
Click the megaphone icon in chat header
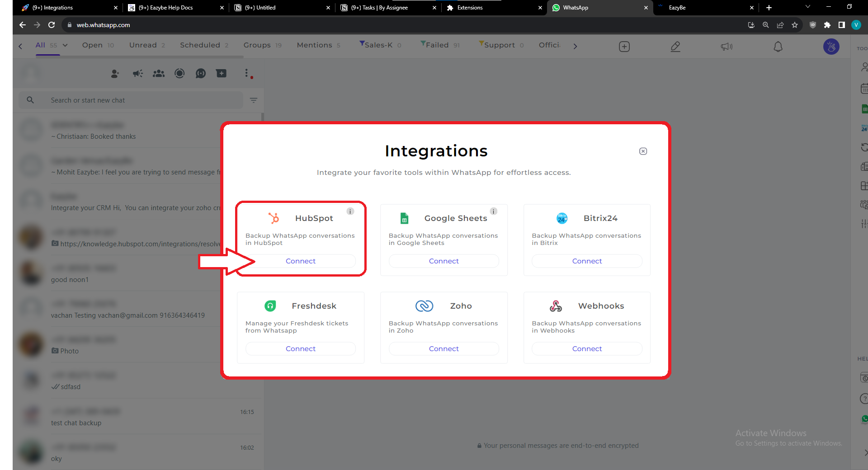[x=137, y=74]
